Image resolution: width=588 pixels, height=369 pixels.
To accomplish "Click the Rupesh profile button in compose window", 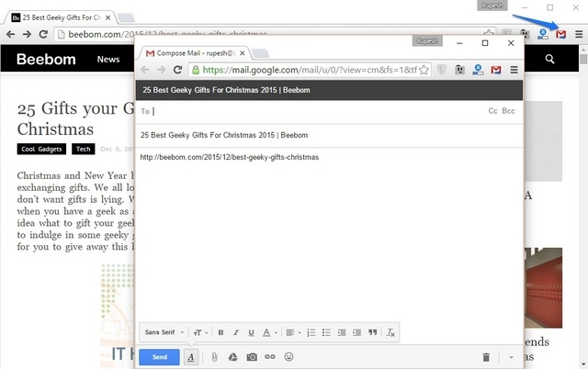I will [427, 41].
